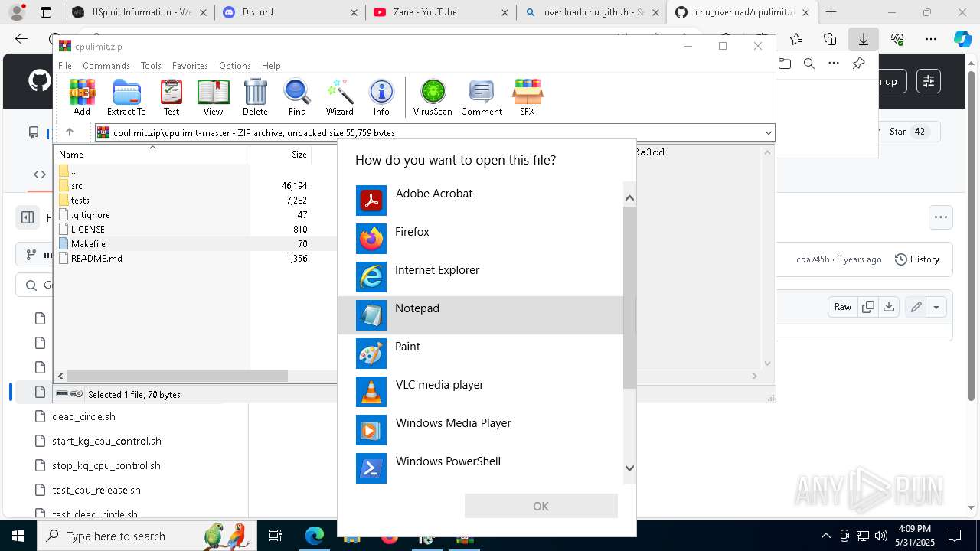This screenshot has height=551, width=980.
Task: Switch to Discord browser tab
Action: (x=289, y=12)
